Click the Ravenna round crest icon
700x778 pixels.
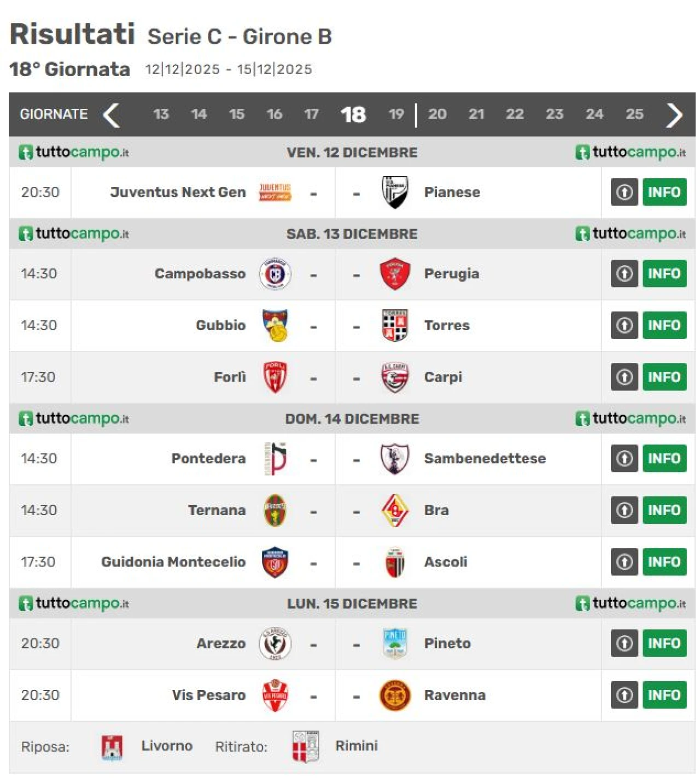(394, 695)
